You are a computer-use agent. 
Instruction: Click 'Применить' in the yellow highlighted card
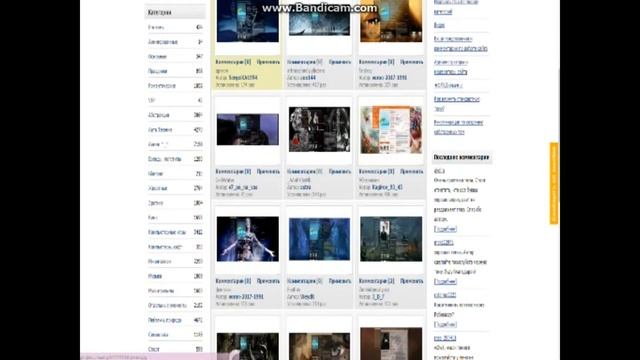[x=268, y=62]
